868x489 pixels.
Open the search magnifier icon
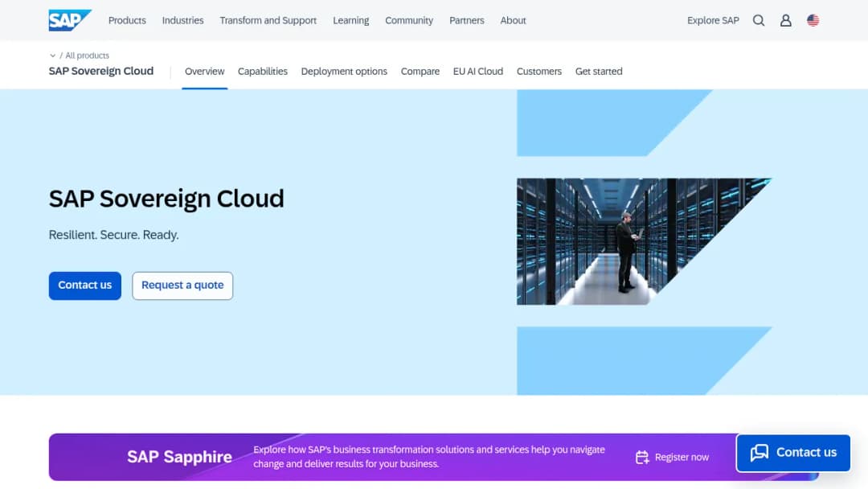click(759, 20)
